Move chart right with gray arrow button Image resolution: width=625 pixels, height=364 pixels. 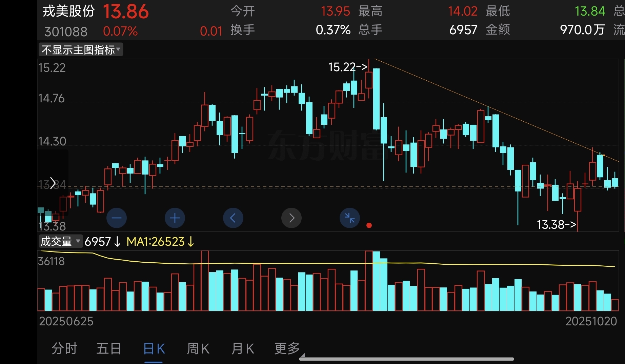click(x=291, y=218)
